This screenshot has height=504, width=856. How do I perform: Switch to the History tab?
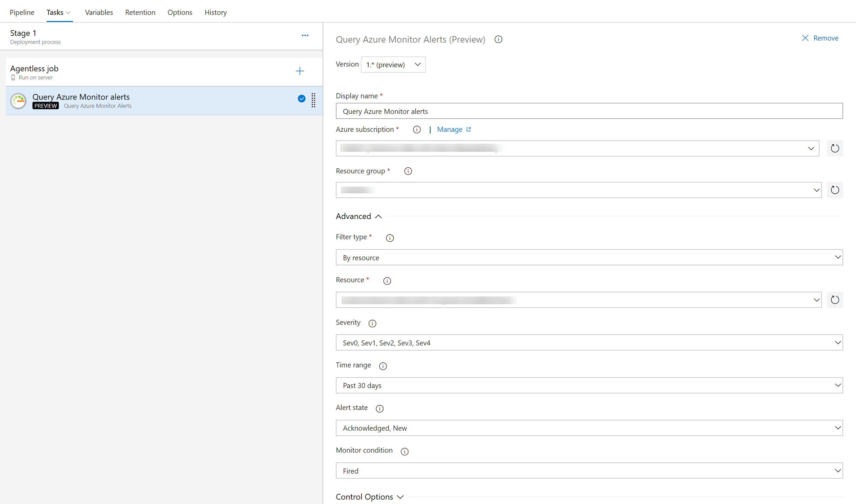pos(216,12)
